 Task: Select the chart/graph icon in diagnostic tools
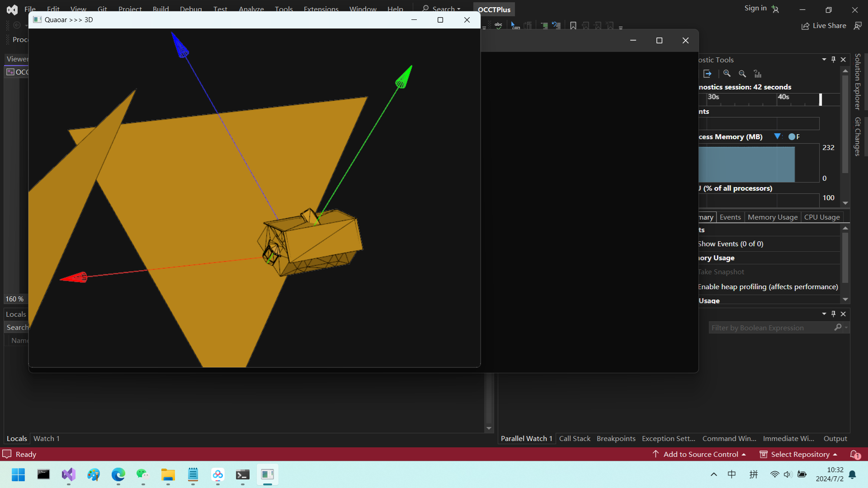click(x=758, y=73)
